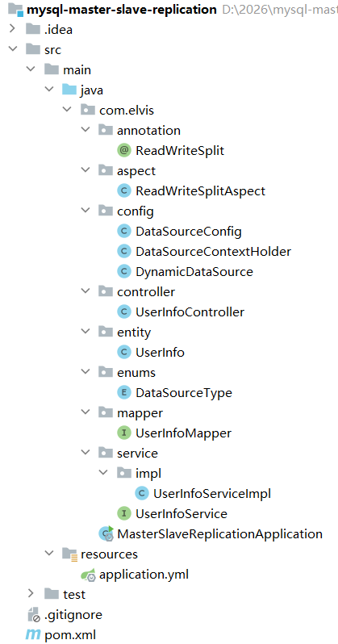Expand the .idea folder
Screen dimensions: 338x644
click(12, 29)
